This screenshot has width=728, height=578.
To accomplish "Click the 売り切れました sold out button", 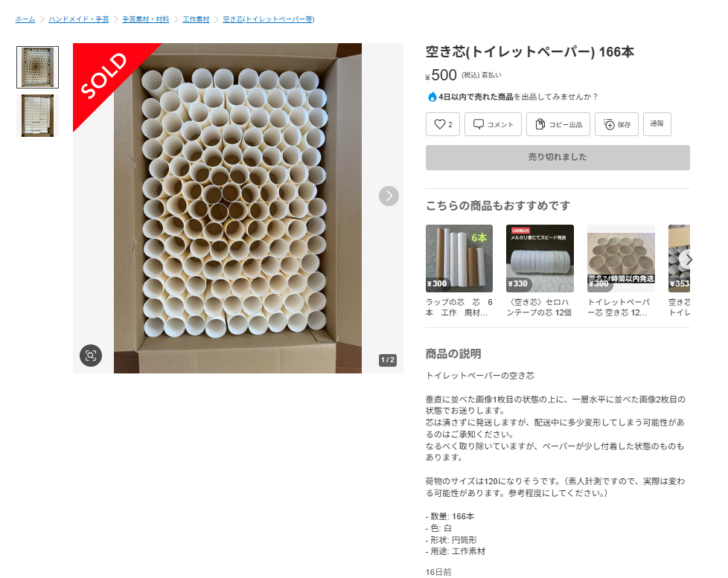I will coord(558,157).
